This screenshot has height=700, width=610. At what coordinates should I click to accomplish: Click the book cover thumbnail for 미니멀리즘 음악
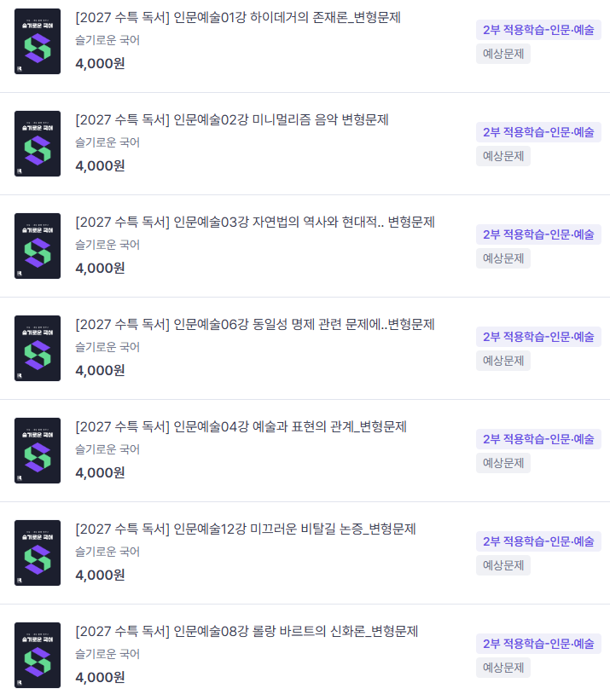[x=38, y=143]
